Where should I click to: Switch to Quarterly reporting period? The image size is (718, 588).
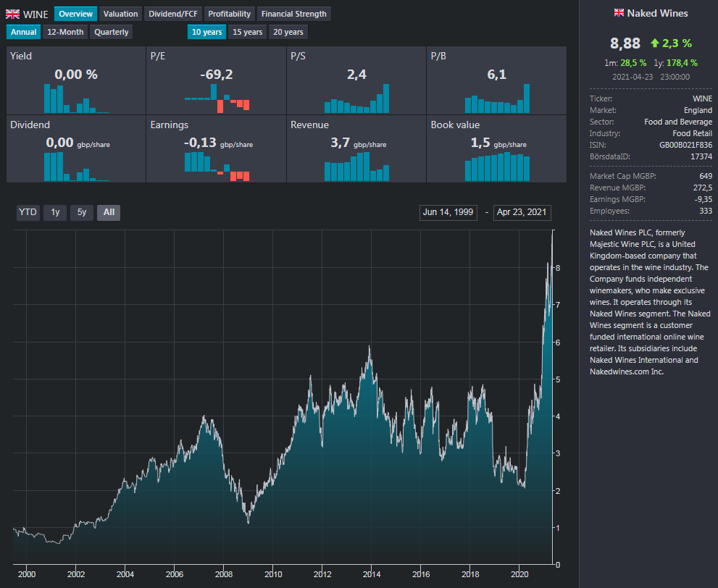(x=112, y=32)
